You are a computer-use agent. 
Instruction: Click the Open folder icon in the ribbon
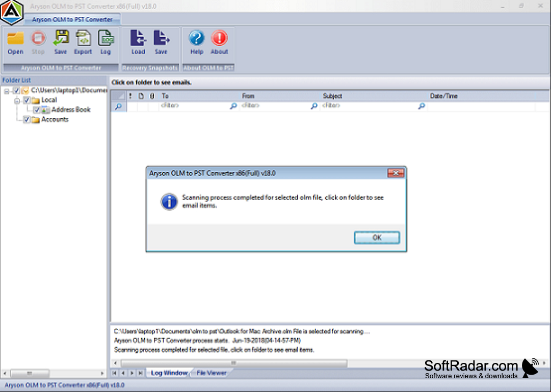point(15,42)
